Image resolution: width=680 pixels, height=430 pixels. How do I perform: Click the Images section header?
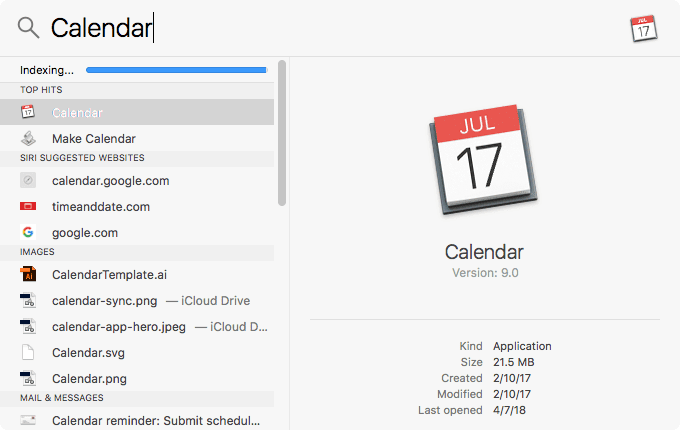pos(137,252)
